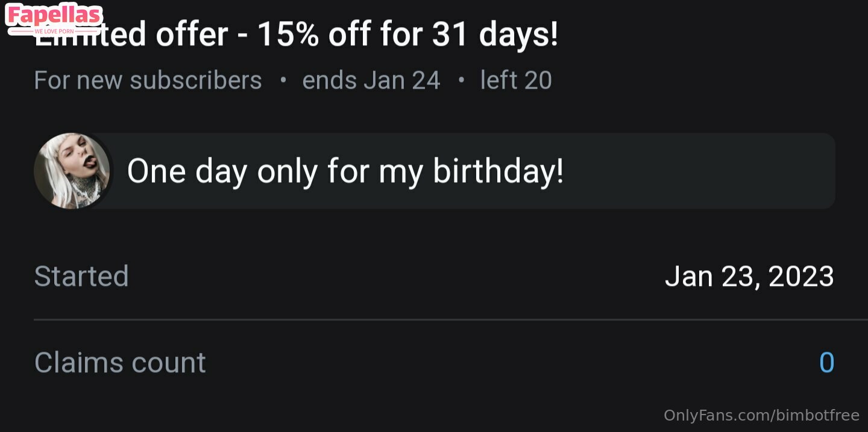868x432 pixels.
Task: Click the word "birthday!" in the message
Action: (498, 171)
